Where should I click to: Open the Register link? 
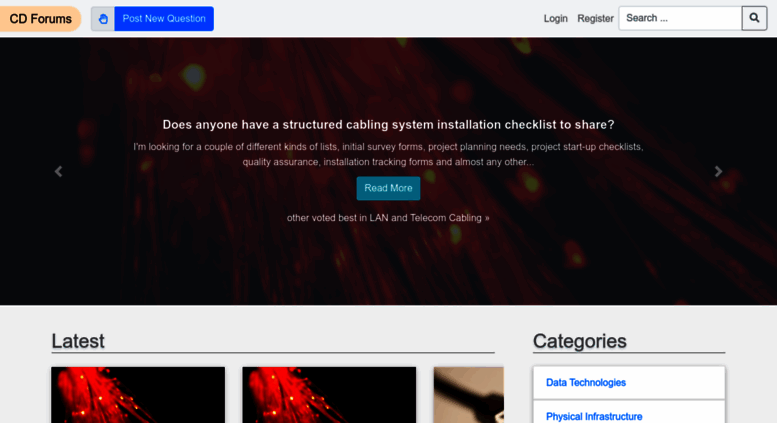(595, 18)
